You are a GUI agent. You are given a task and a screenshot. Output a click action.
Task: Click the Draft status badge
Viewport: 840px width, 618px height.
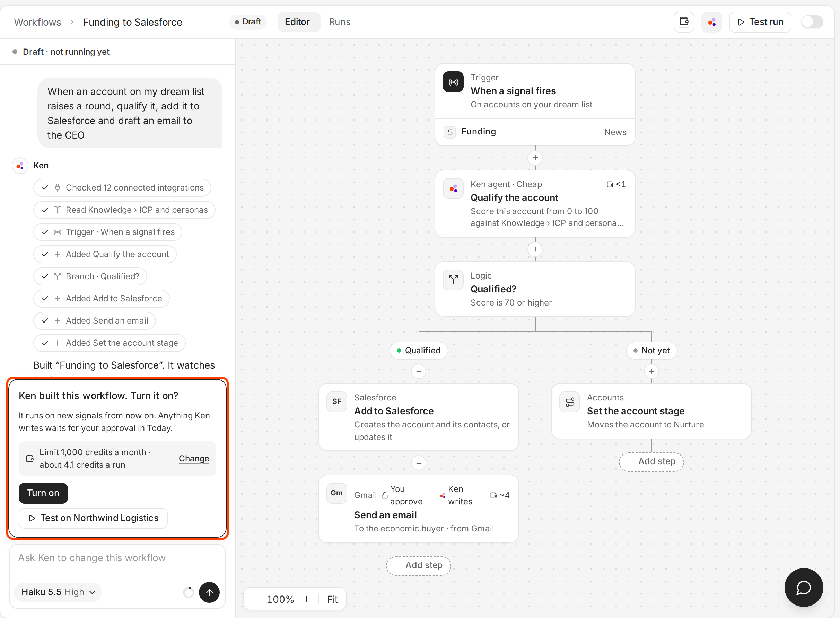click(248, 22)
